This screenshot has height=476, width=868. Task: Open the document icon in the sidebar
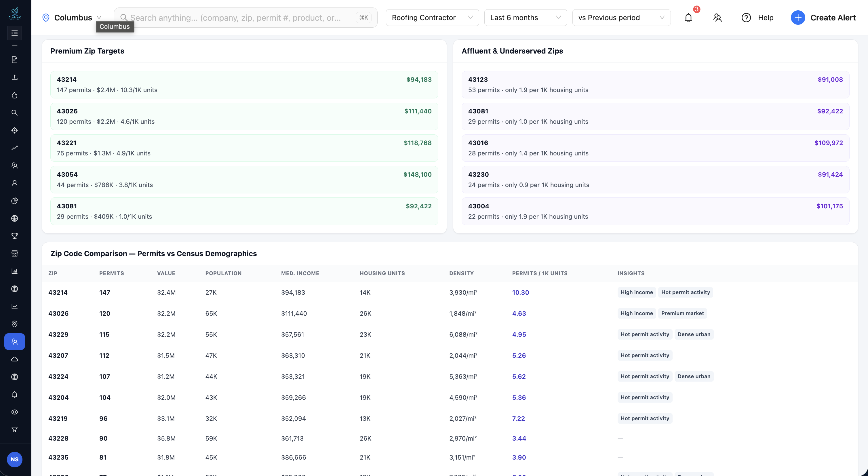(14, 60)
